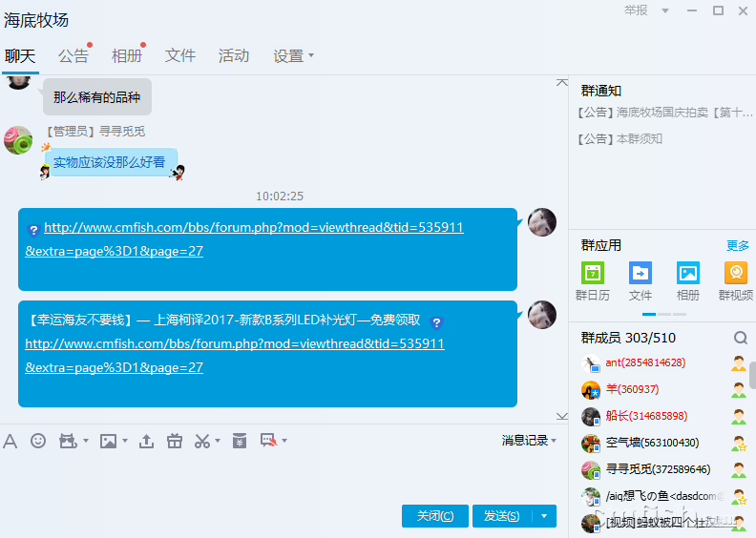Switch to the 文件 tab

180,56
